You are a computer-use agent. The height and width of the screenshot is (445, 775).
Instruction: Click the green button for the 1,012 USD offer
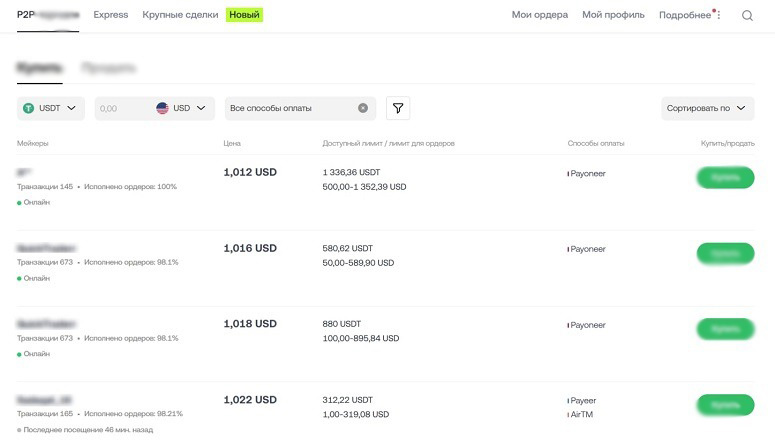[x=724, y=178]
